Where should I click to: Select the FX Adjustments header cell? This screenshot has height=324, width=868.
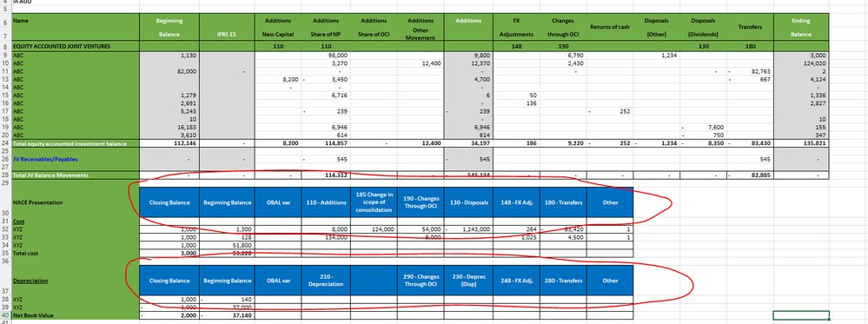[516, 27]
